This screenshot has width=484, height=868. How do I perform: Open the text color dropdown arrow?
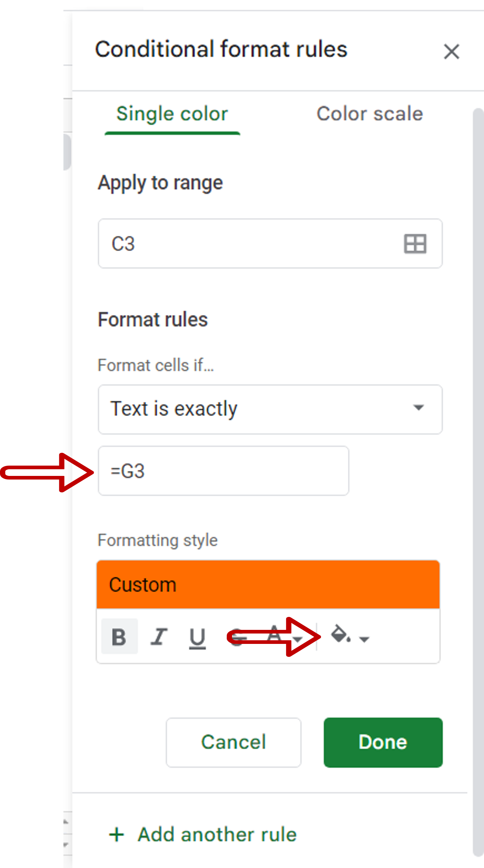[x=298, y=639]
